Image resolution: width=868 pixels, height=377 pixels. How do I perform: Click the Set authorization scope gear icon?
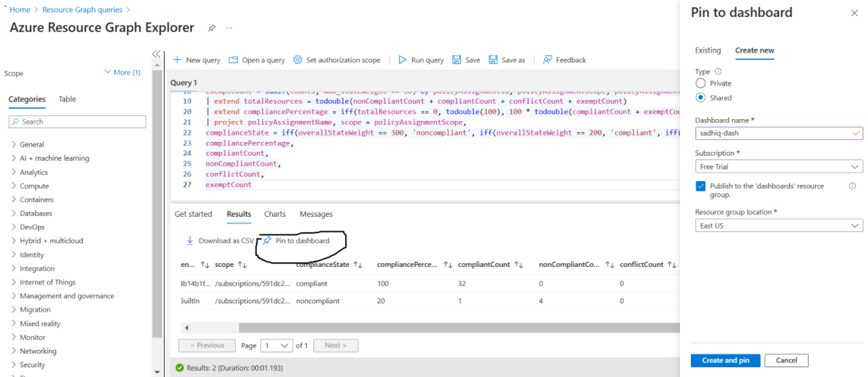click(x=298, y=60)
